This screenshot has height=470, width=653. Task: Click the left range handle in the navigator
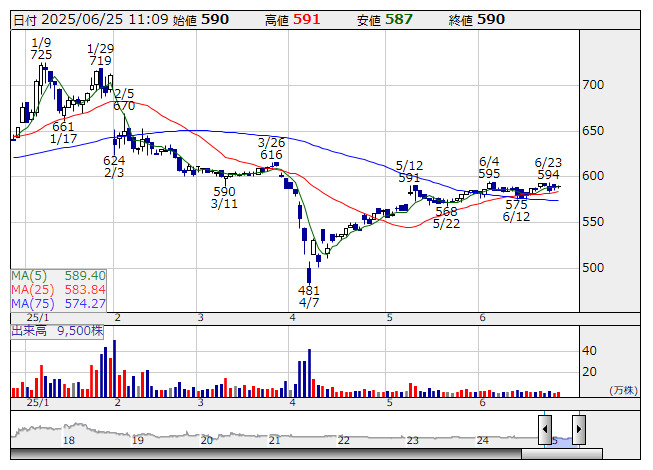coord(545,428)
